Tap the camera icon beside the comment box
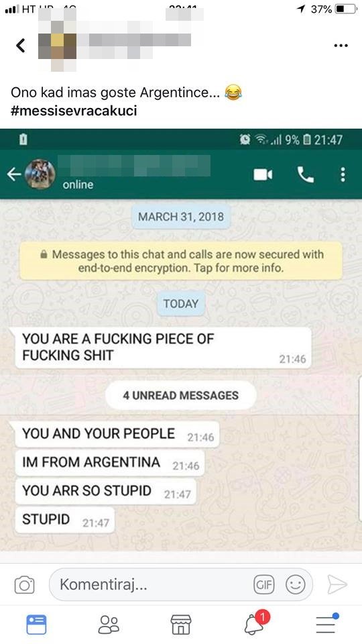 [x=25, y=585]
